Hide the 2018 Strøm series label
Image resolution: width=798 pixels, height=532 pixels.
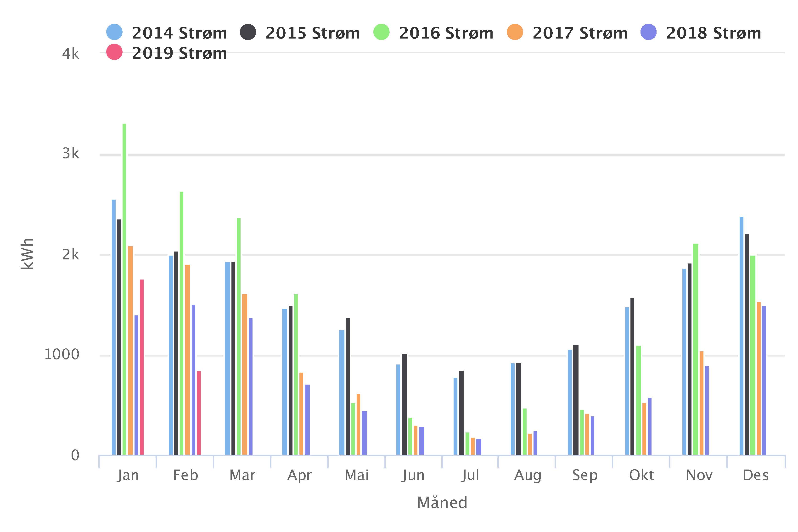(x=713, y=33)
